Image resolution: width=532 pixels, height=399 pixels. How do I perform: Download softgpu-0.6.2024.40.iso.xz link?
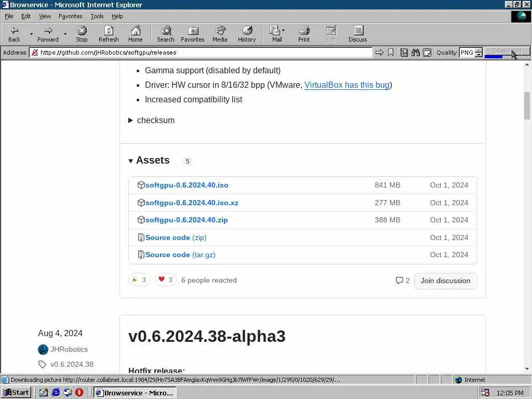pyautogui.click(x=192, y=203)
